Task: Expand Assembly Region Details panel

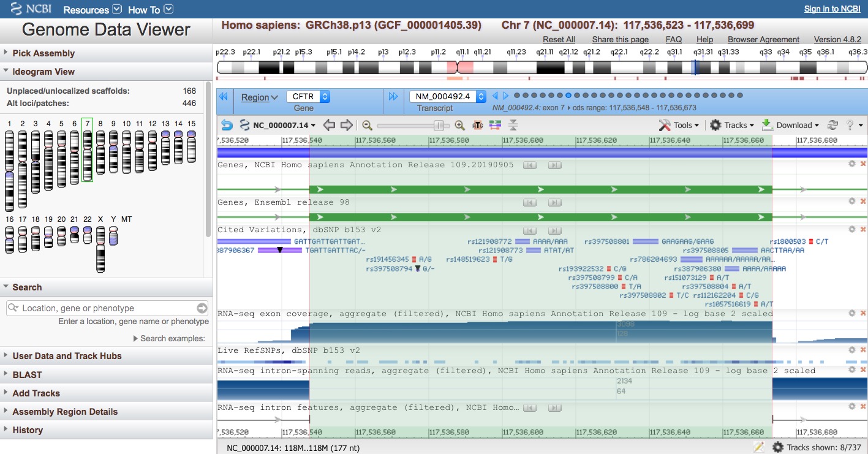Action: coord(106,411)
